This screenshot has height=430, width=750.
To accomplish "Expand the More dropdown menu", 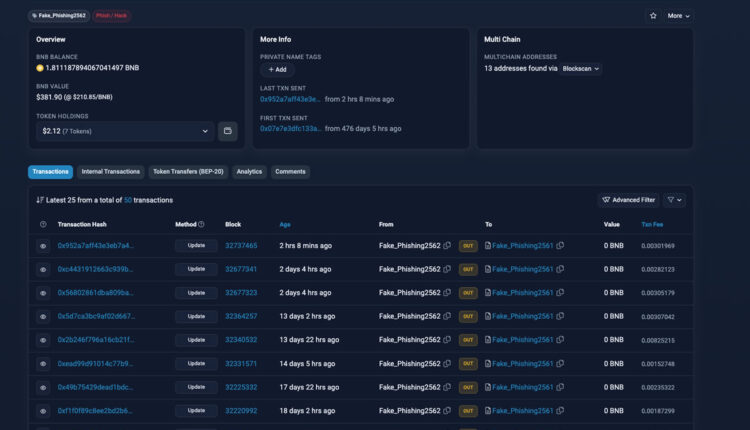I will [x=679, y=16].
